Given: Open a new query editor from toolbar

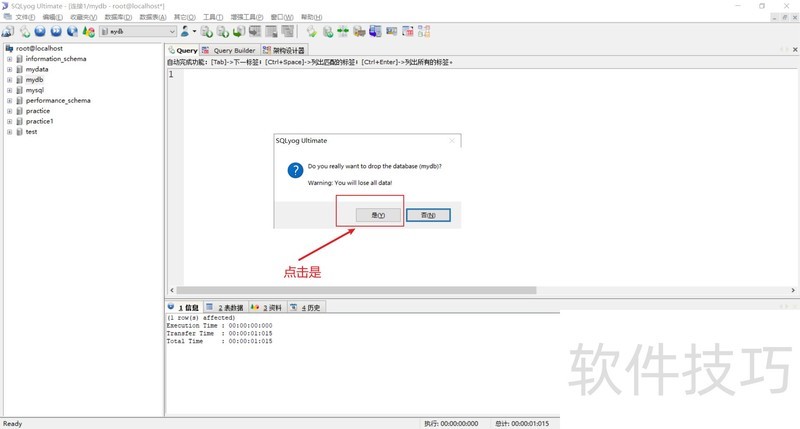Looking at the screenshot, I should click(x=24, y=32).
